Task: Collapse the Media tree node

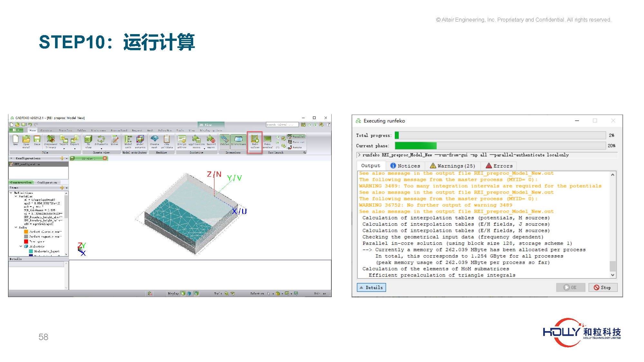Action: (x=16, y=227)
